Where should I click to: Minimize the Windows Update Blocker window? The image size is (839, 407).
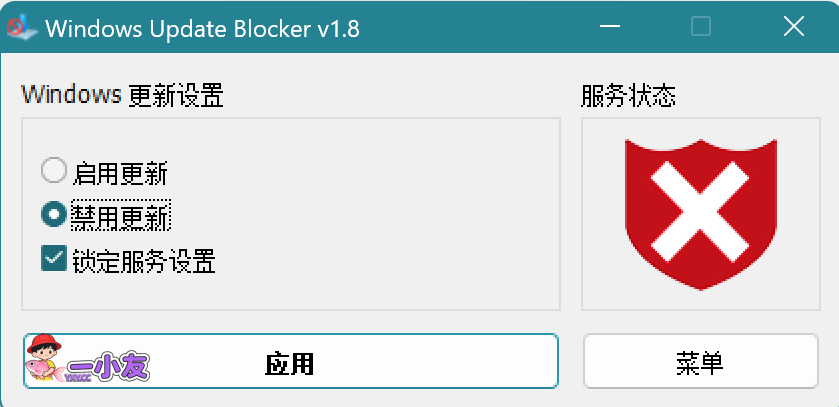[608, 27]
